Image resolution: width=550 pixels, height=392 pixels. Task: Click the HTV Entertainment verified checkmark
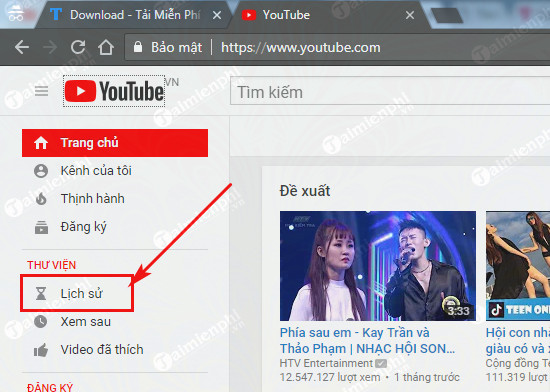[x=381, y=363]
